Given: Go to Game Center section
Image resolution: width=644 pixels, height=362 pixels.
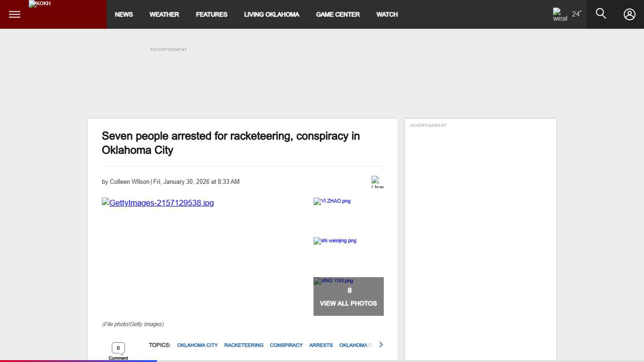Looking at the screenshot, I should (338, 15).
